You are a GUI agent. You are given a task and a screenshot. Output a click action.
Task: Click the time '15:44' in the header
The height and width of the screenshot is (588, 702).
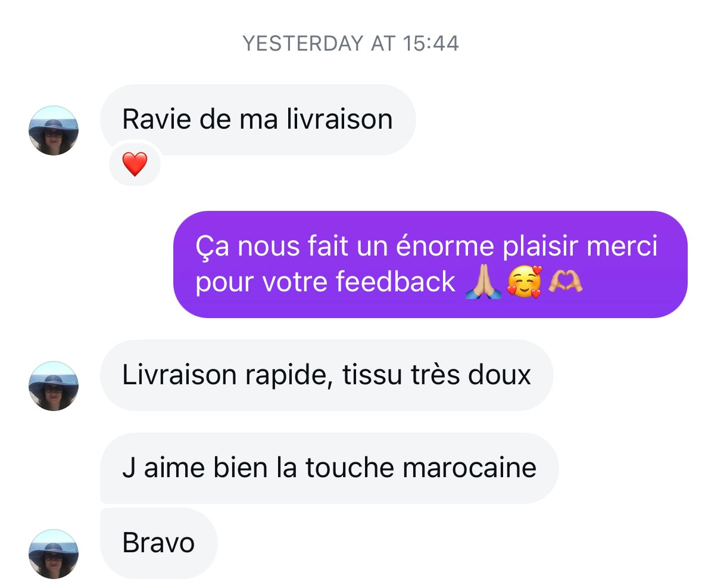point(430,44)
